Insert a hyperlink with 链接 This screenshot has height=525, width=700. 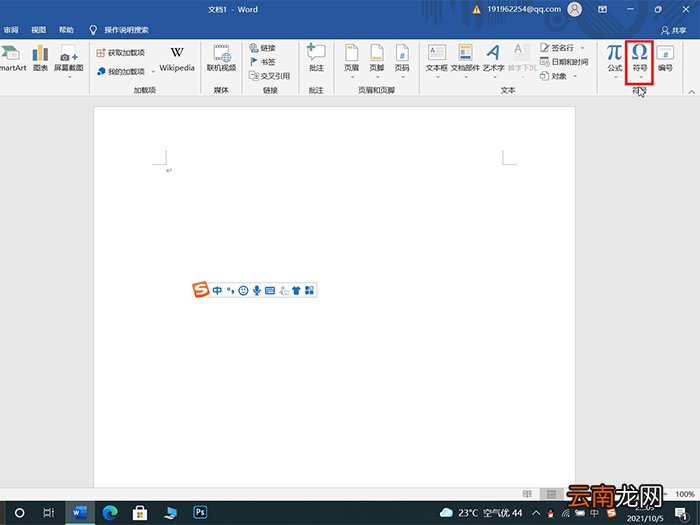point(262,48)
